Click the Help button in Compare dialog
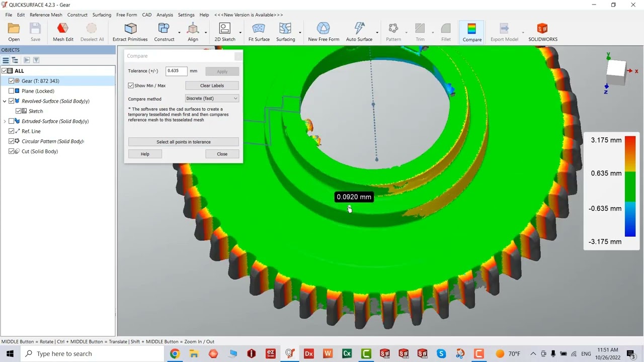This screenshot has height=362, width=644. tap(145, 154)
